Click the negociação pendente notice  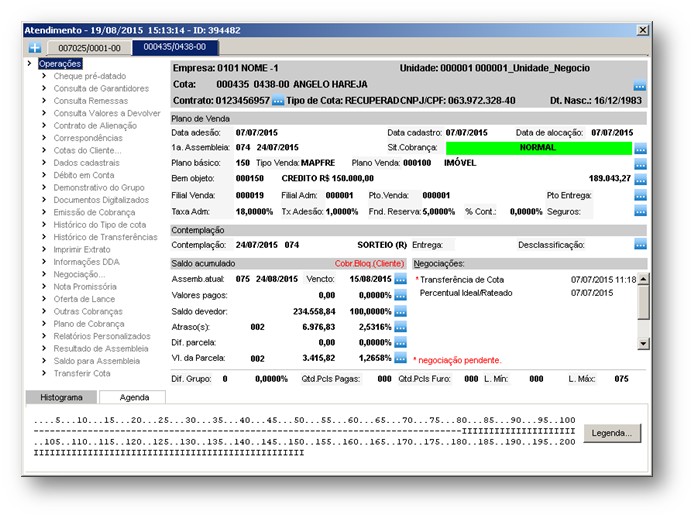tap(457, 360)
